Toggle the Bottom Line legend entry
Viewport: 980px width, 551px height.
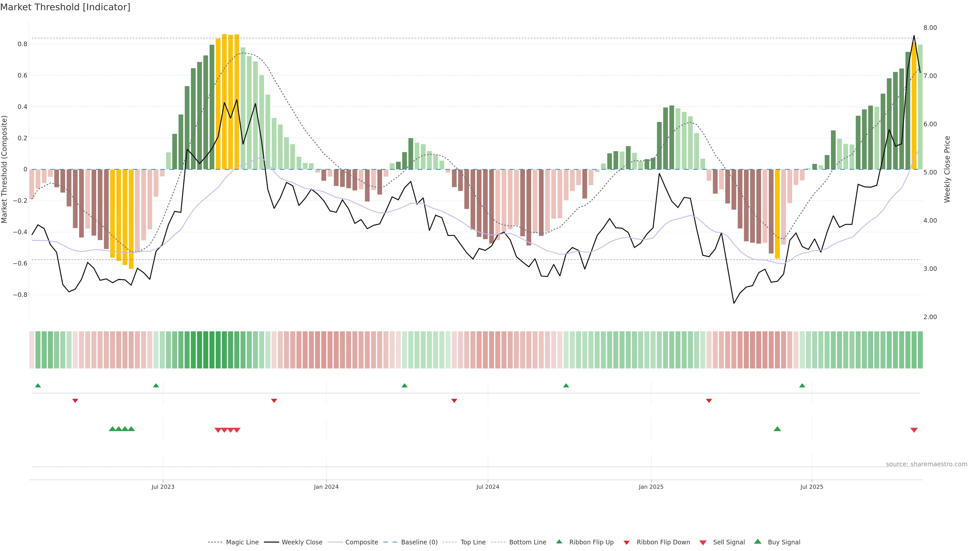click(x=527, y=542)
